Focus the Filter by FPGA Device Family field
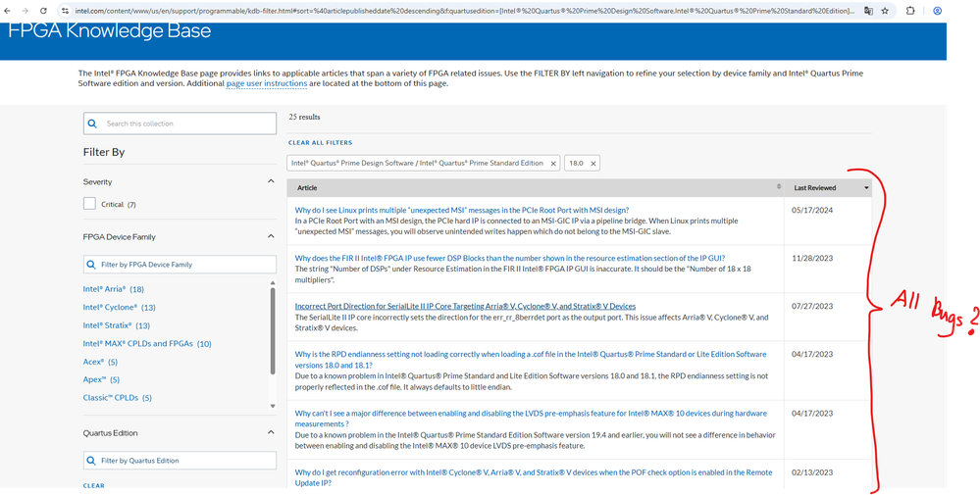980x495 pixels. (x=180, y=265)
